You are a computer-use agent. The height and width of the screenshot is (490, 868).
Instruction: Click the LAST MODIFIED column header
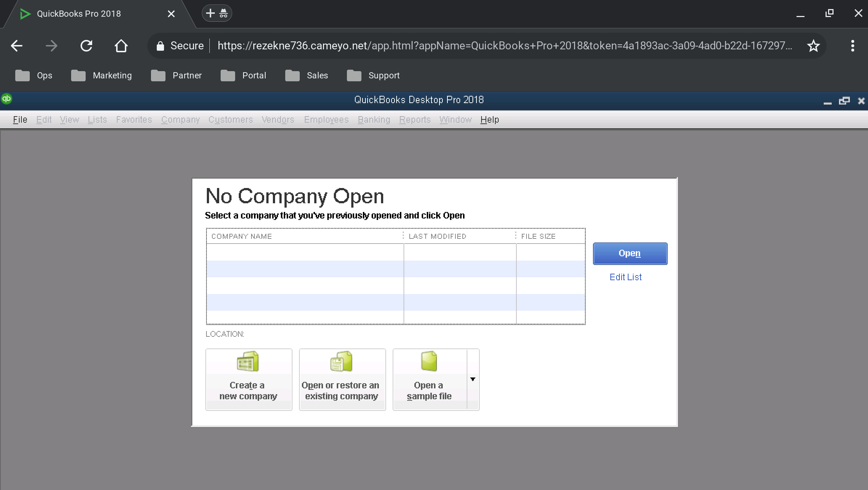point(459,236)
